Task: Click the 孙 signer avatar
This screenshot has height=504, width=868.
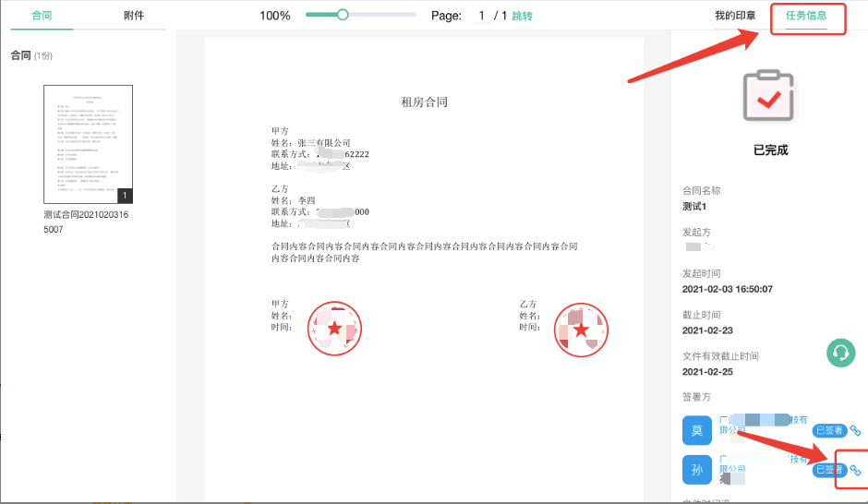Action: click(x=697, y=470)
